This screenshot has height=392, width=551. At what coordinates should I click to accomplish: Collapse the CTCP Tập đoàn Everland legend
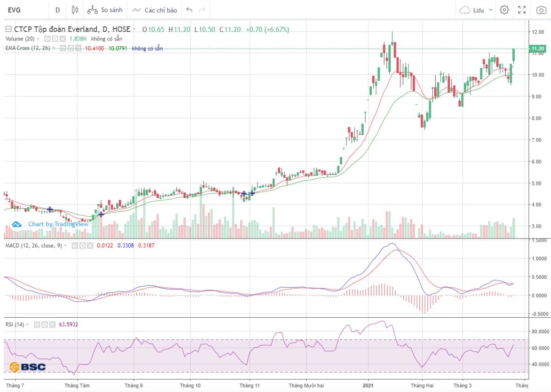8,30
